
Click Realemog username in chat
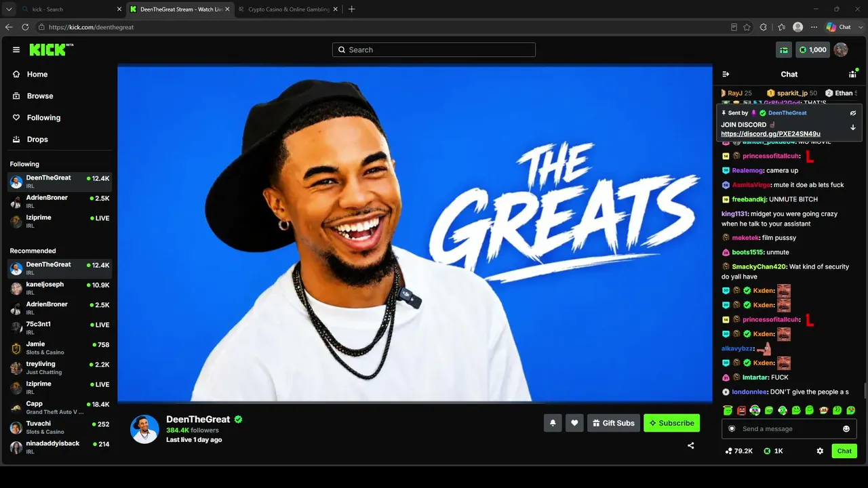(747, 171)
